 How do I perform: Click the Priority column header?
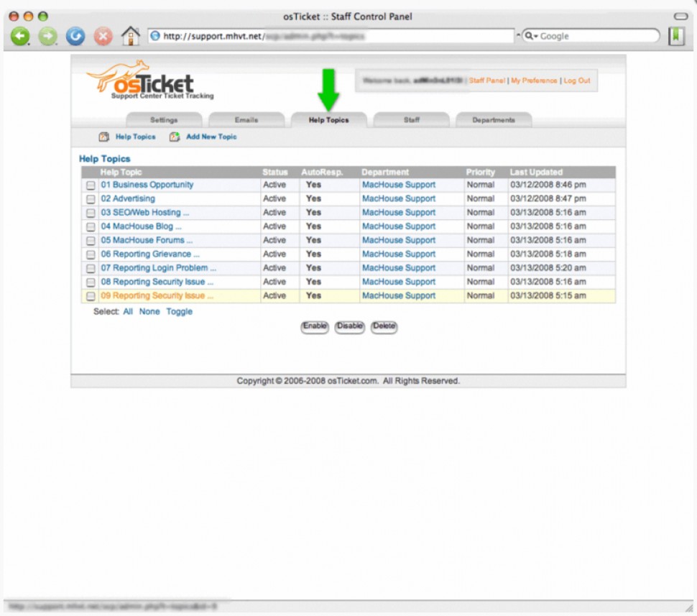pyautogui.click(x=481, y=172)
